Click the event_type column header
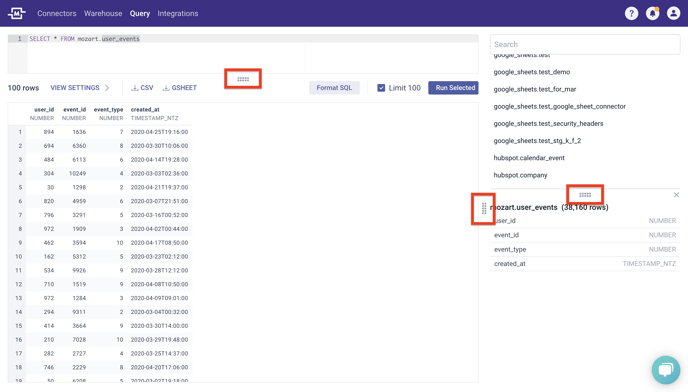The width and height of the screenshot is (688, 392). click(108, 109)
